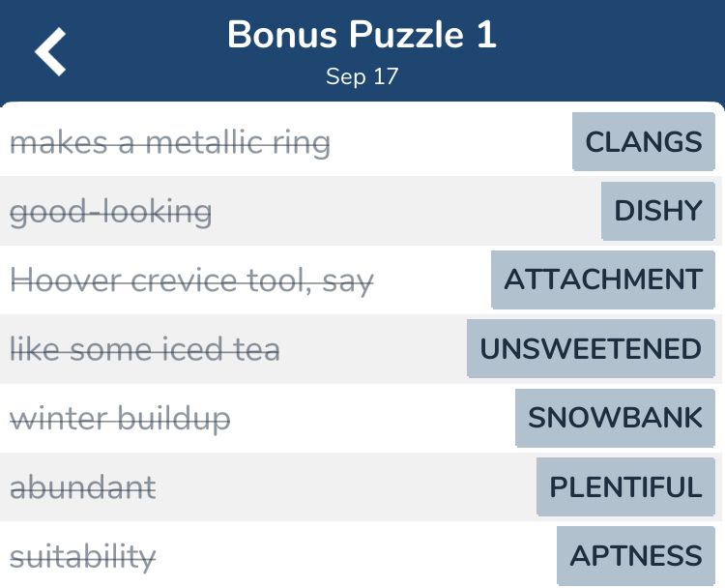
Task: Click the 'makes a metallic ring' clue
Action: (170, 143)
